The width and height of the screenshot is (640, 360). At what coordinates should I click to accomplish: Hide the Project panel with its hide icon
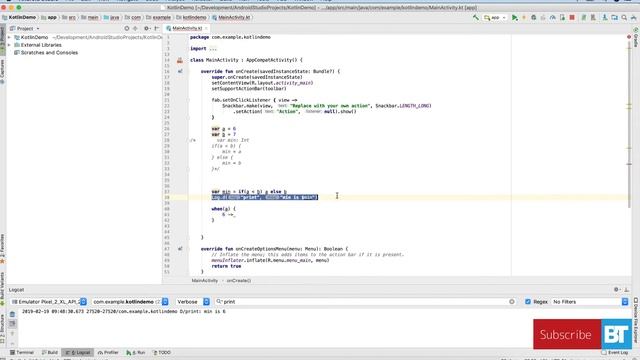[x=156, y=29]
